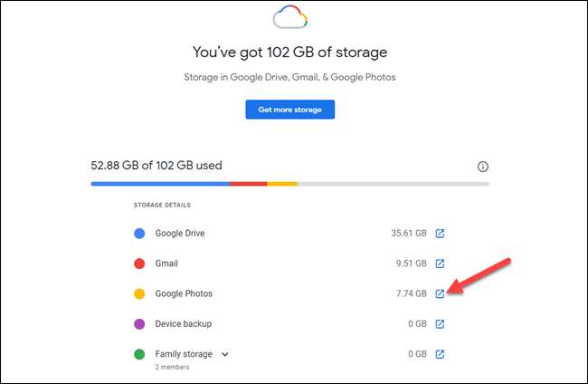Click the green Family storage dot
The height and width of the screenshot is (384, 588).
pyautogui.click(x=140, y=354)
